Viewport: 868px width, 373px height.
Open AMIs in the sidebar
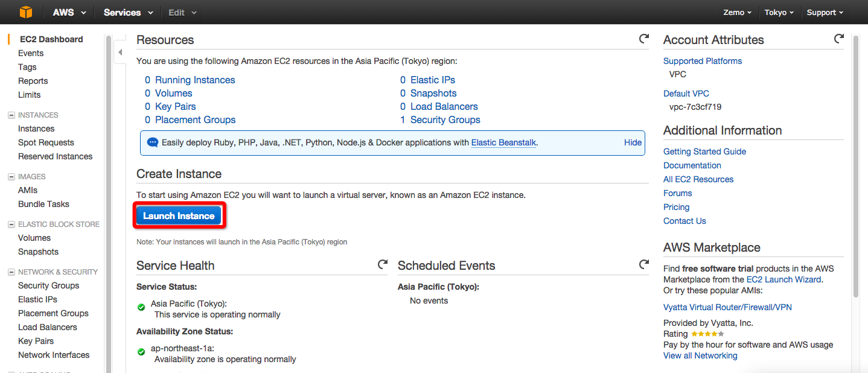tap(28, 190)
